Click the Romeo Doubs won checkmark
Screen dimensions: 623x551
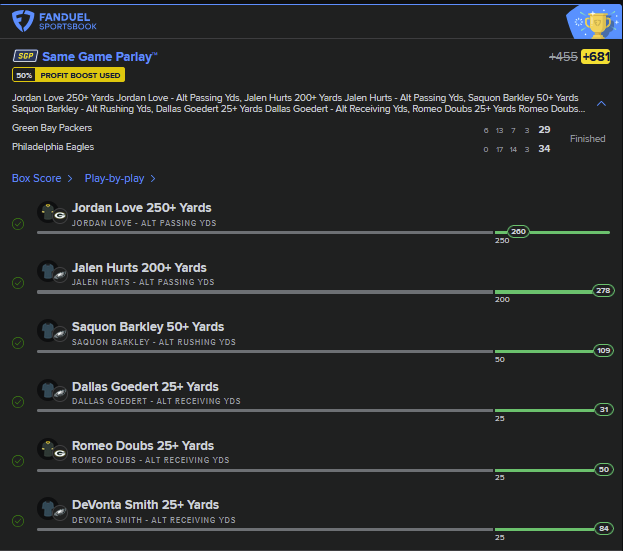pos(18,461)
